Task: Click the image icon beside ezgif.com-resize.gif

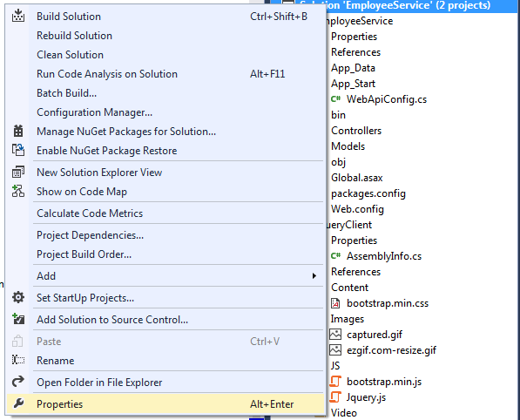Action: (335, 349)
